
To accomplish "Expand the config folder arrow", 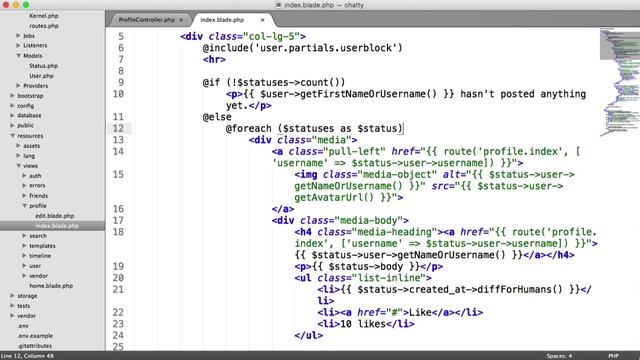I will (12, 105).
